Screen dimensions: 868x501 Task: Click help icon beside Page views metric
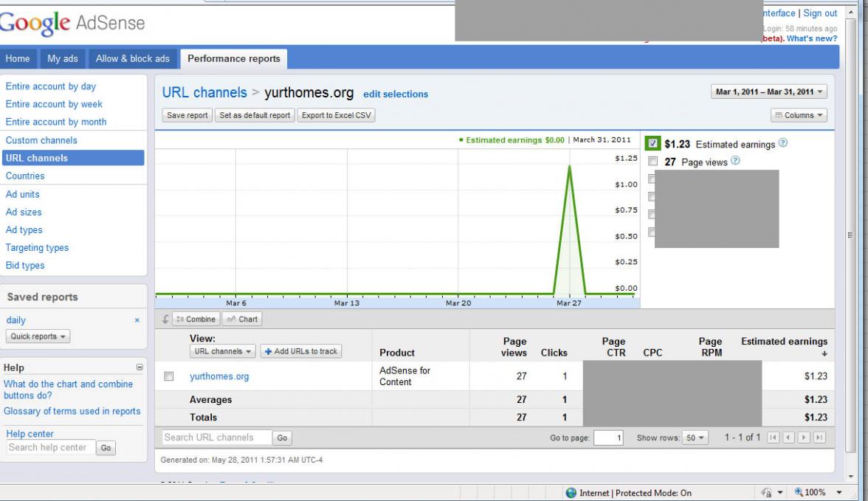coord(735,162)
